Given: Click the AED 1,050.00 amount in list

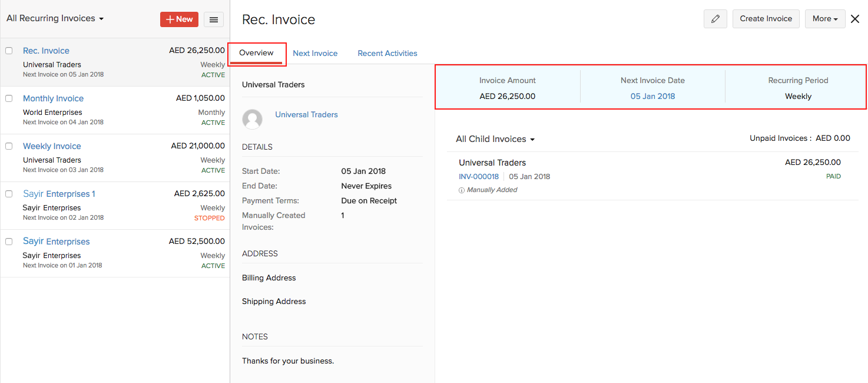Looking at the screenshot, I should (x=200, y=98).
